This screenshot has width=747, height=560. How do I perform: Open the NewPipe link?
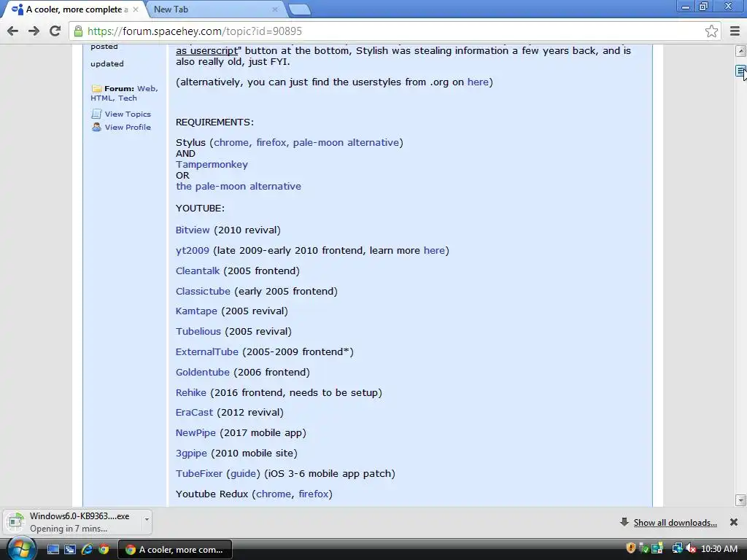pos(196,433)
